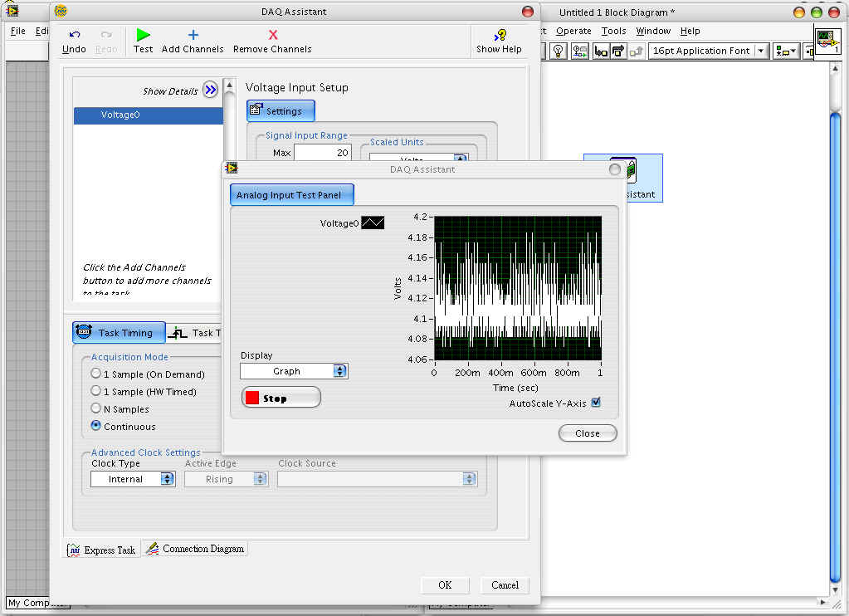Switch to the Express Task tab
This screenshot has height=616, width=849.
tap(103, 550)
